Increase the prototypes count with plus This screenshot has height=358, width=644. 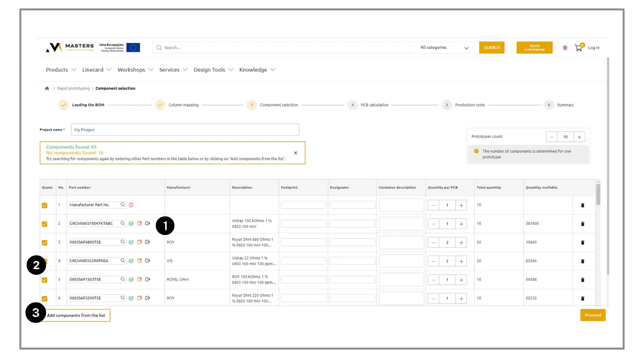coord(579,137)
